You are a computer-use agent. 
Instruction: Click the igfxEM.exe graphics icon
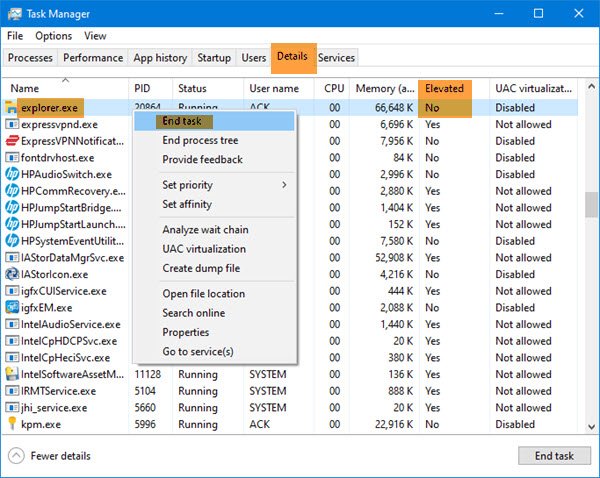coord(12,307)
